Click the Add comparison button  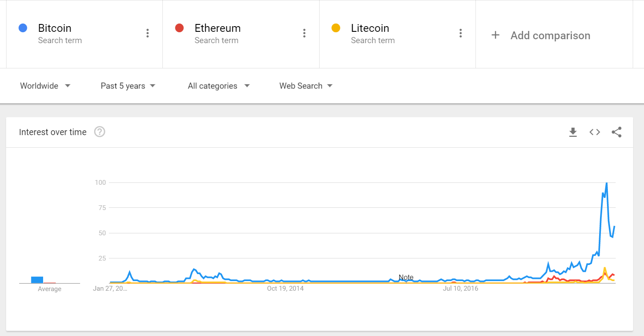(550, 35)
